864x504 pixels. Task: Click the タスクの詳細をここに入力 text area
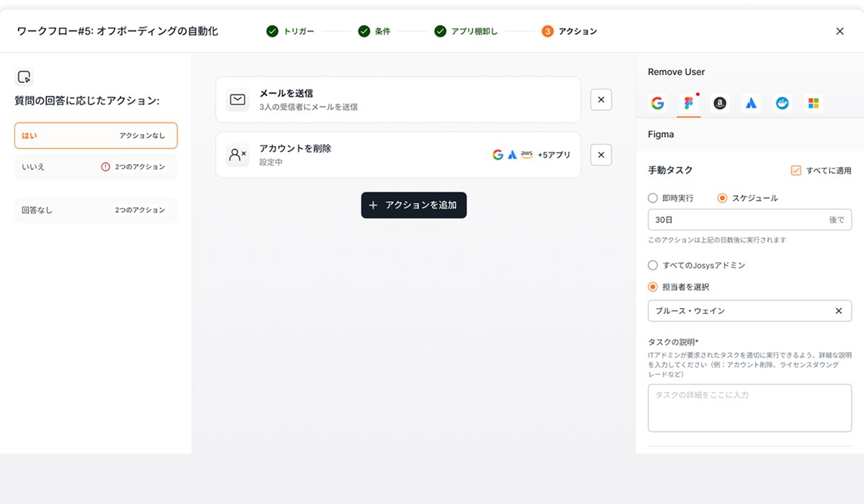tap(750, 408)
